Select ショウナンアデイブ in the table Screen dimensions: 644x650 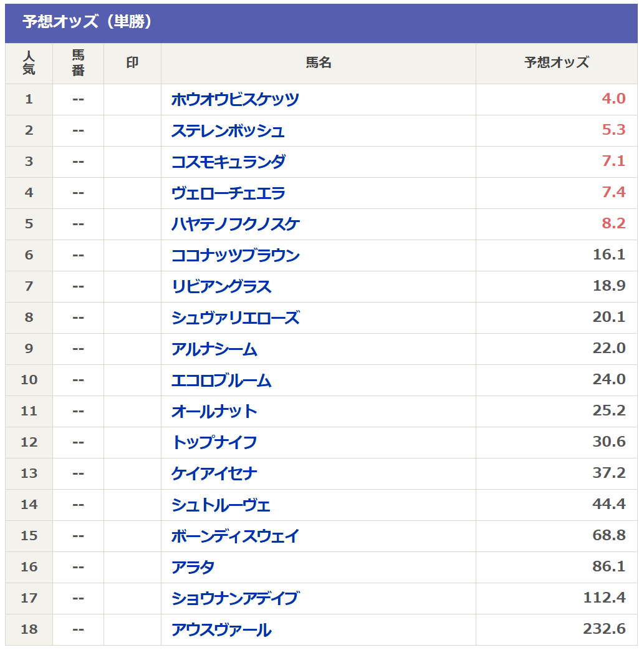tap(235, 599)
